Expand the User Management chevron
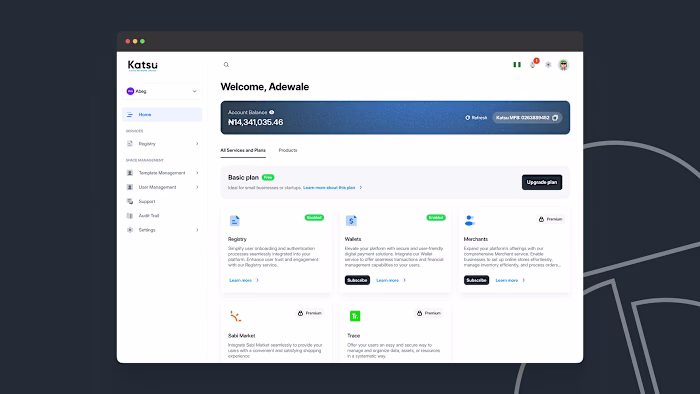Image resolution: width=700 pixels, height=394 pixels. [x=197, y=187]
